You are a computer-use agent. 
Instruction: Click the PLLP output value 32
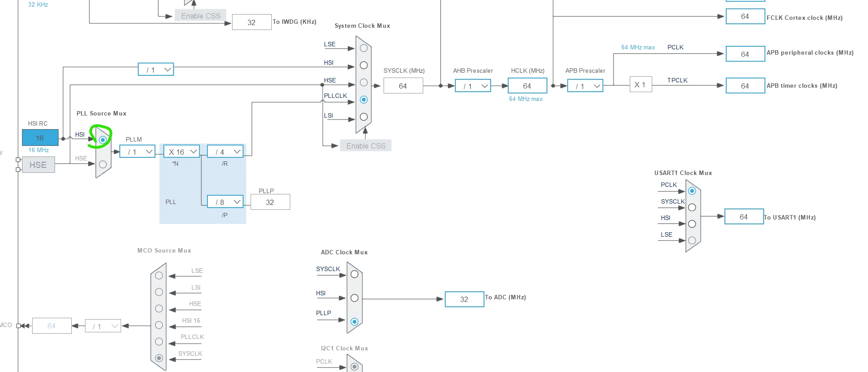click(270, 202)
